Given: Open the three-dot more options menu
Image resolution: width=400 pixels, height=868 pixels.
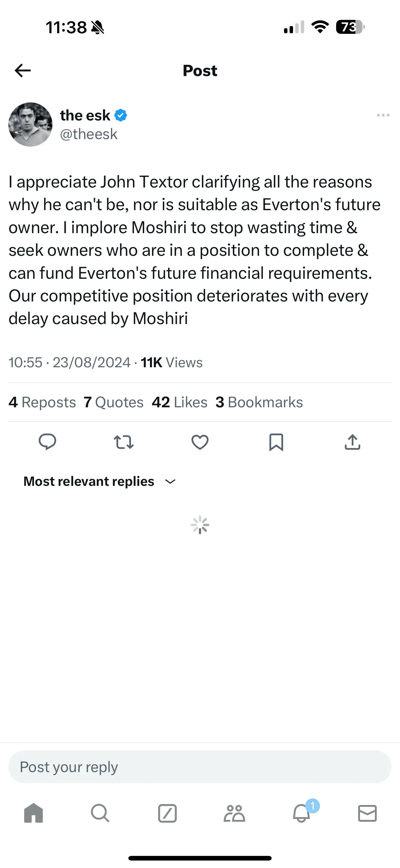Looking at the screenshot, I should tap(383, 115).
